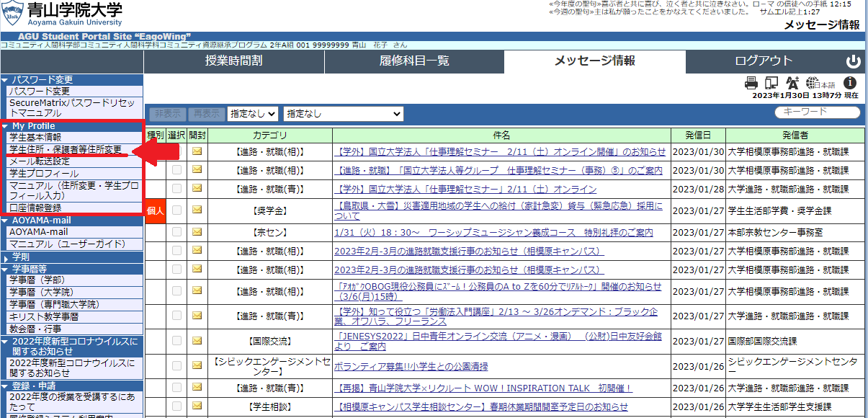
Task: Click envelope icon in the 【国際交流】 row
Action: pos(197,341)
